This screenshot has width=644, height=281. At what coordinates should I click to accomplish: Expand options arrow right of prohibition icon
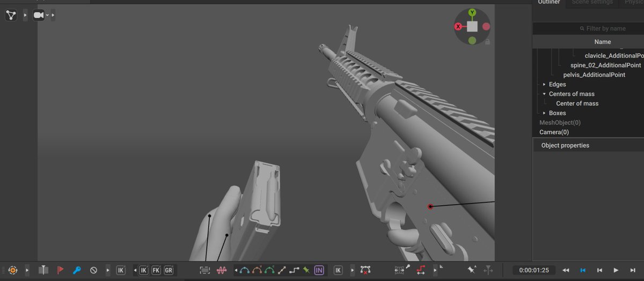[x=108, y=270]
